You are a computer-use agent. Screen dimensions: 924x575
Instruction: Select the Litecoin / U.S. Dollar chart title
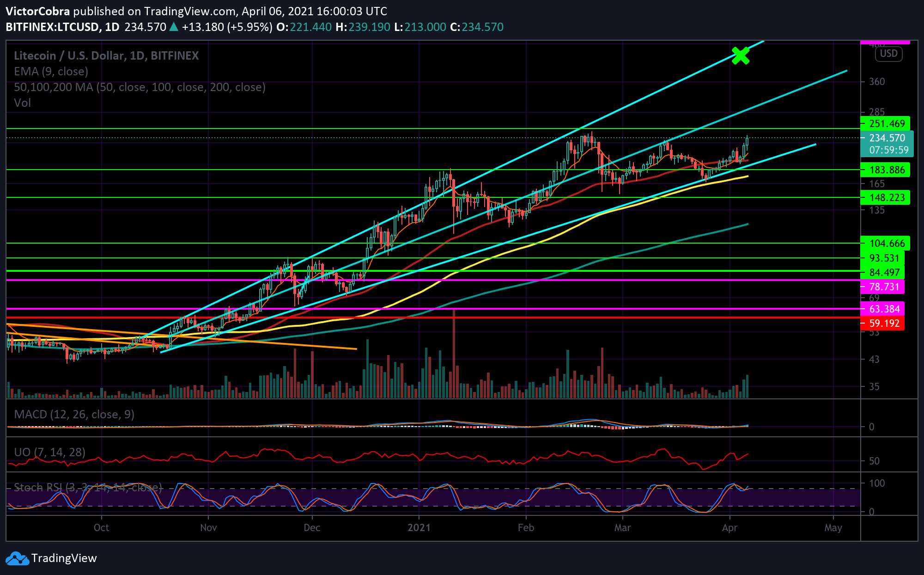(106, 55)
